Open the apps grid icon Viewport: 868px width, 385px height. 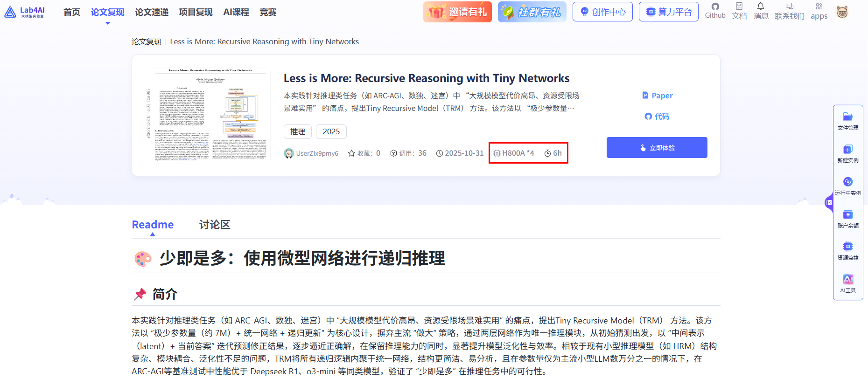pos(819,7)
